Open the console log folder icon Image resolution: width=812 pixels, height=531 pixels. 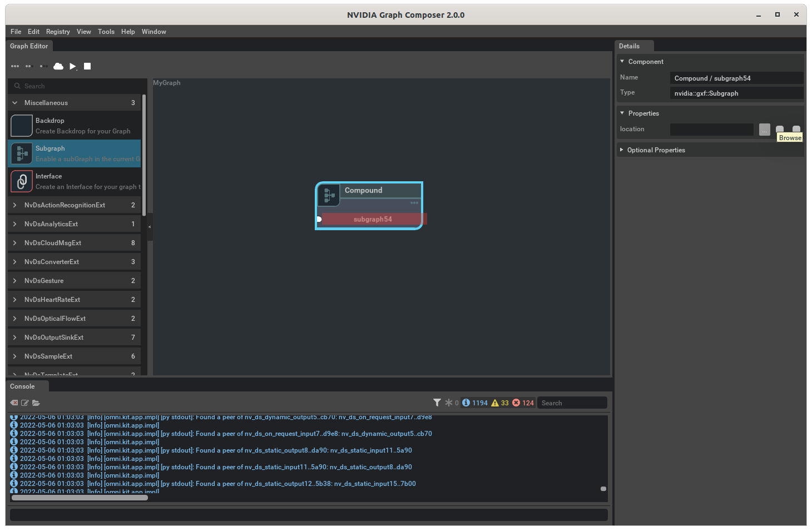click(36, 403)
